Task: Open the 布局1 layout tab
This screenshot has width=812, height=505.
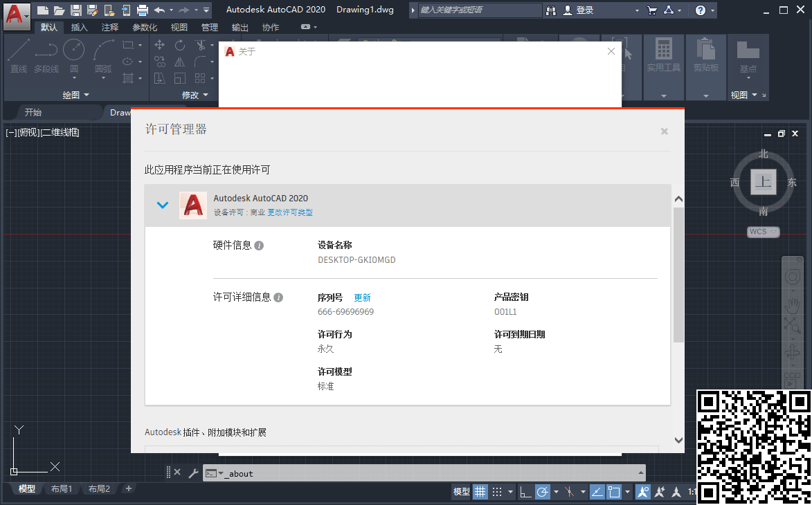Action: [62, 489]
